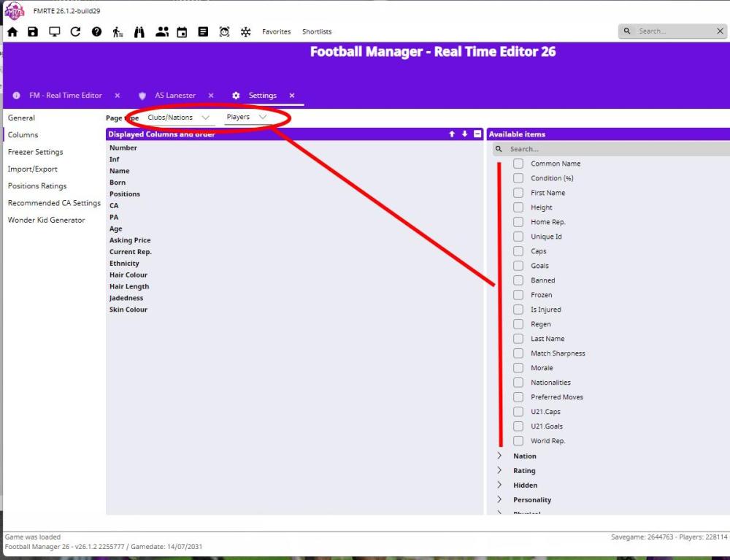The image size is (730, 560).
Task: Switch to the AS Lanester tab
Action: click(x=174, y=96)
